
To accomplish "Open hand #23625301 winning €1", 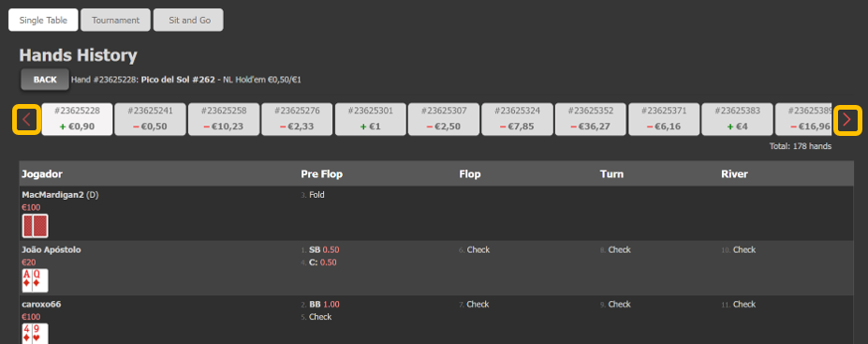I will pos(371,119).
